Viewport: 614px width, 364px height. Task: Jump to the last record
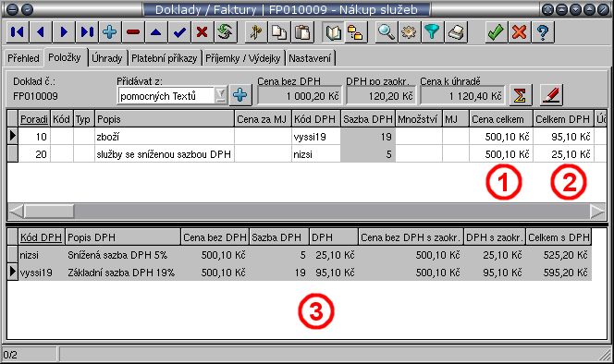[87, 31]
